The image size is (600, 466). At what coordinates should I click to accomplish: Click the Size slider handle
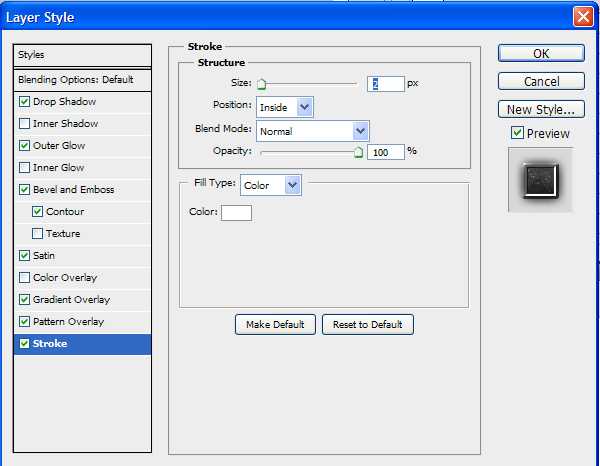261,84
